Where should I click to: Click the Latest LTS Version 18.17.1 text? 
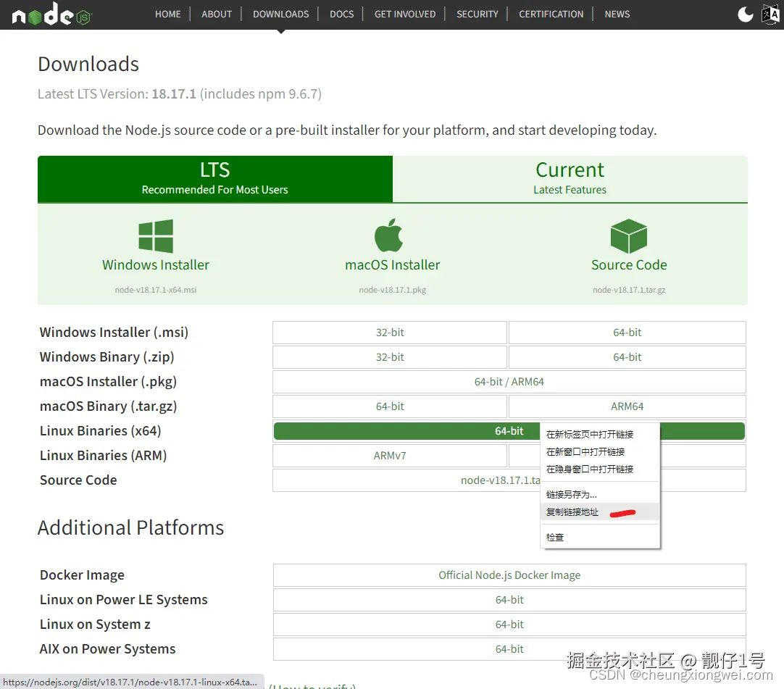(180, 94)
